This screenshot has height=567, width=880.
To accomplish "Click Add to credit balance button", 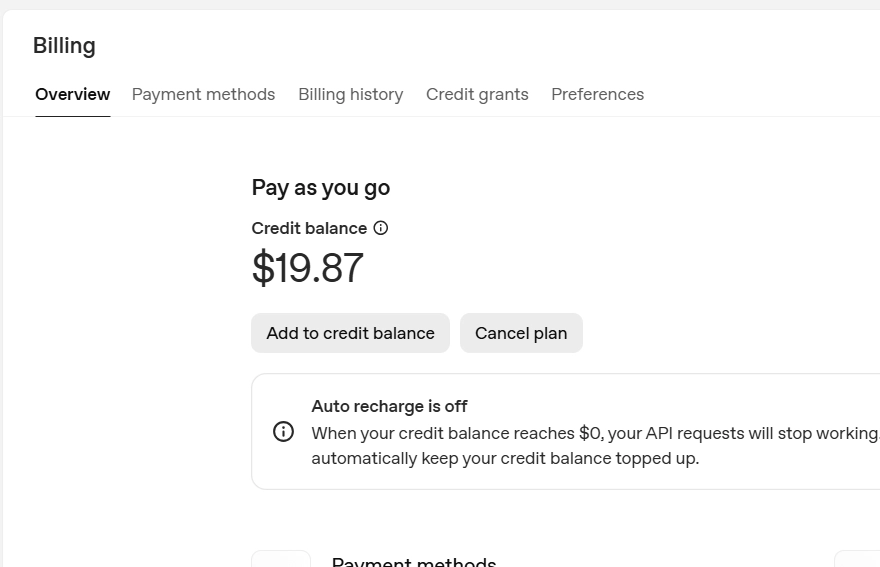I will click(350, 333).
